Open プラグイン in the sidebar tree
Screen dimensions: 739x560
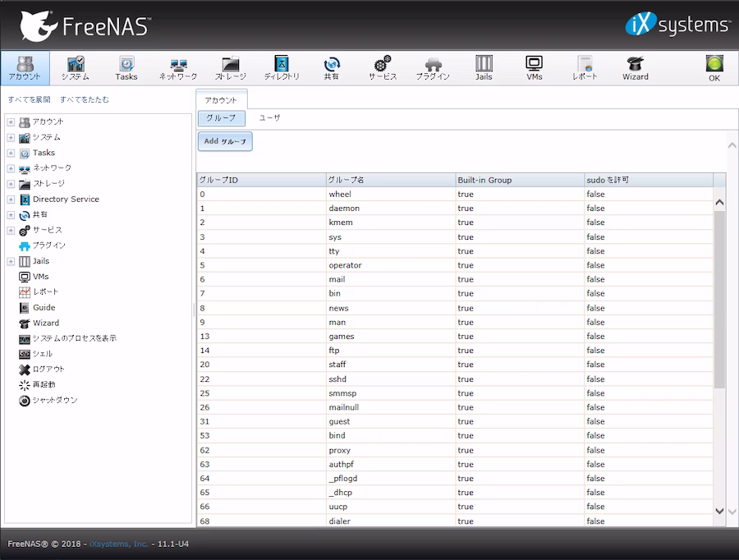tap(43, 246)
